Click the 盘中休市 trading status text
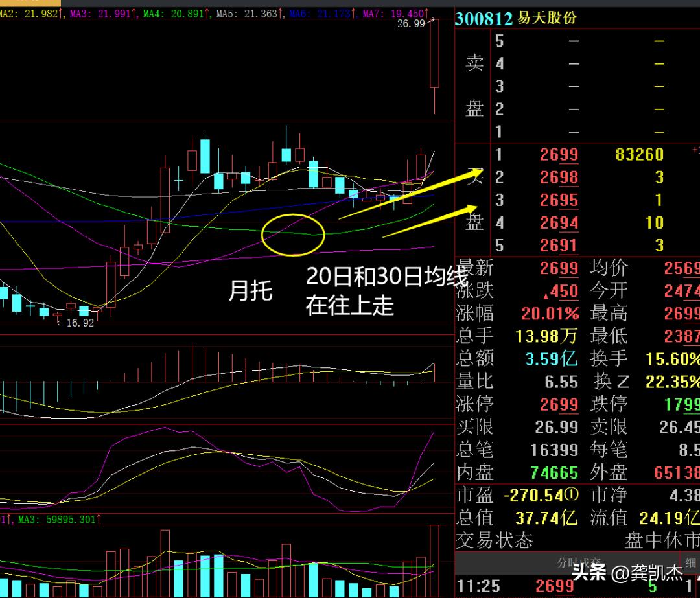 (662, 541)
